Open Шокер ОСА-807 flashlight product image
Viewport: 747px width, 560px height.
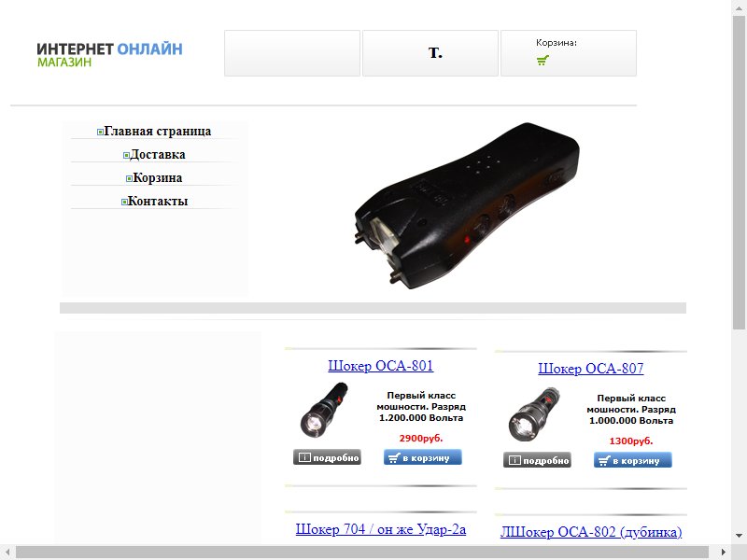pyautogui.click(x=534, y=414)
